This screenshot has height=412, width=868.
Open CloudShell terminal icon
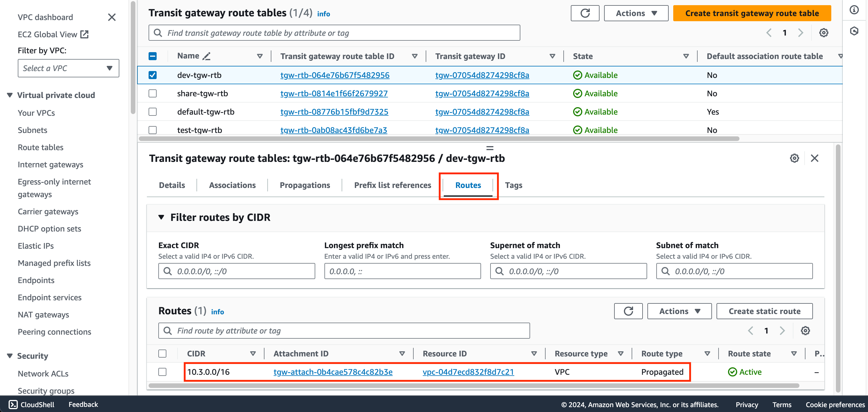pos(13,404)
